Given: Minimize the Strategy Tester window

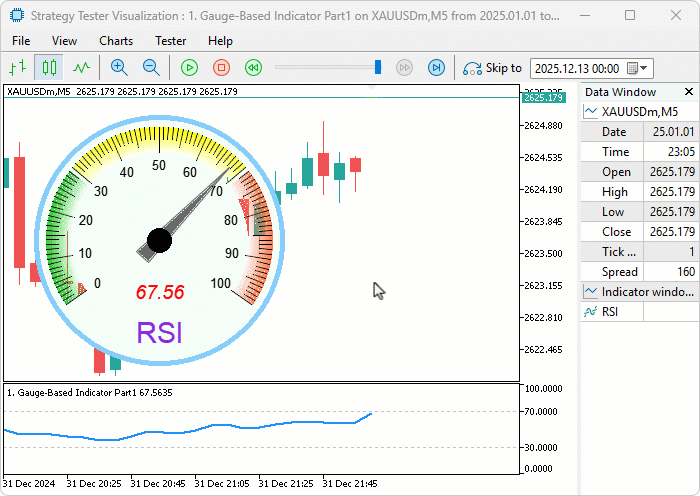Looking at the screenshot, I should coord(585,15).
